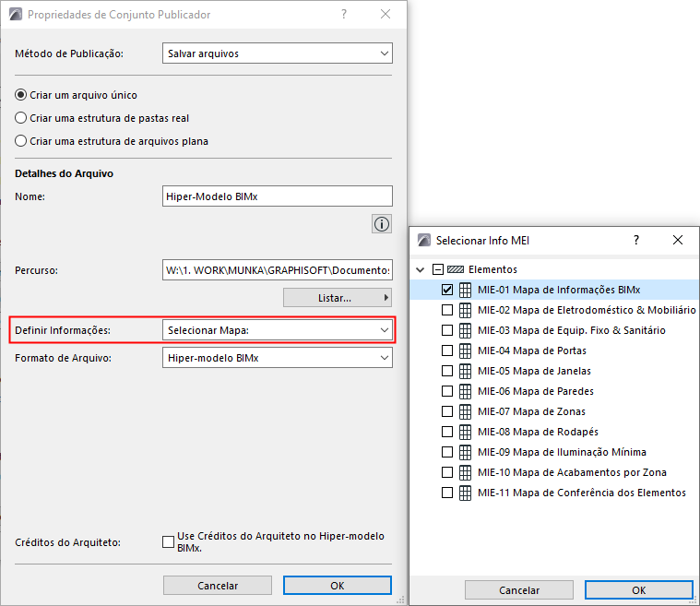Check the MIE-04 Mapa de Portas box
The width and height of the screenshot is (700, 606).
pyautogui.click(x=447, y=351)
